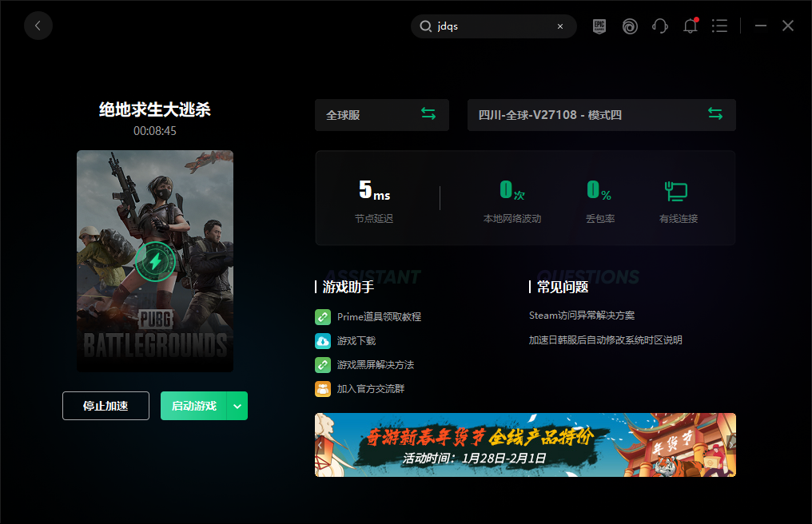The height and width of the screenshot is (524, 812).
Task: Click the swap arrows beside 全球服
Action: pyautogui.click(x=428, y=114)
